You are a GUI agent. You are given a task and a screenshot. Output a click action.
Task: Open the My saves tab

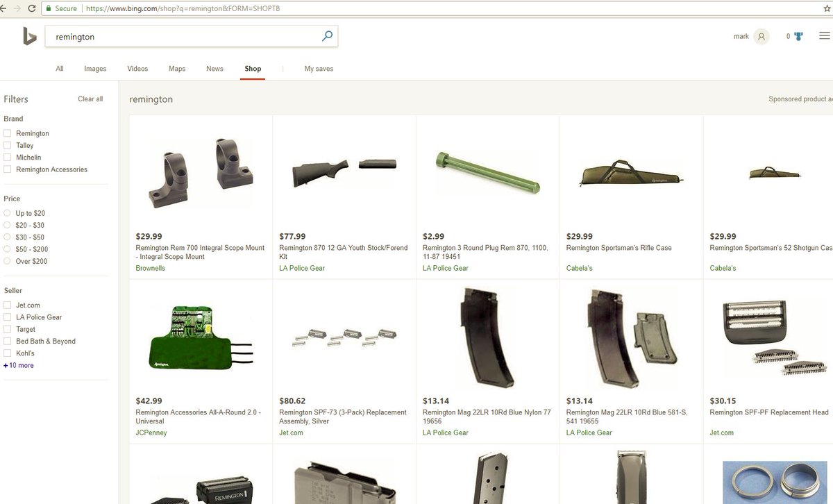[x=319, y=69]
